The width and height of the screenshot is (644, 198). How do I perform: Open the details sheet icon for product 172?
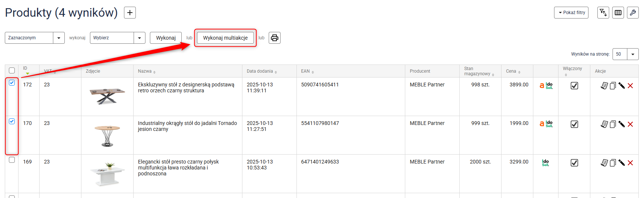pyautogui.click(x=604, y=86)
